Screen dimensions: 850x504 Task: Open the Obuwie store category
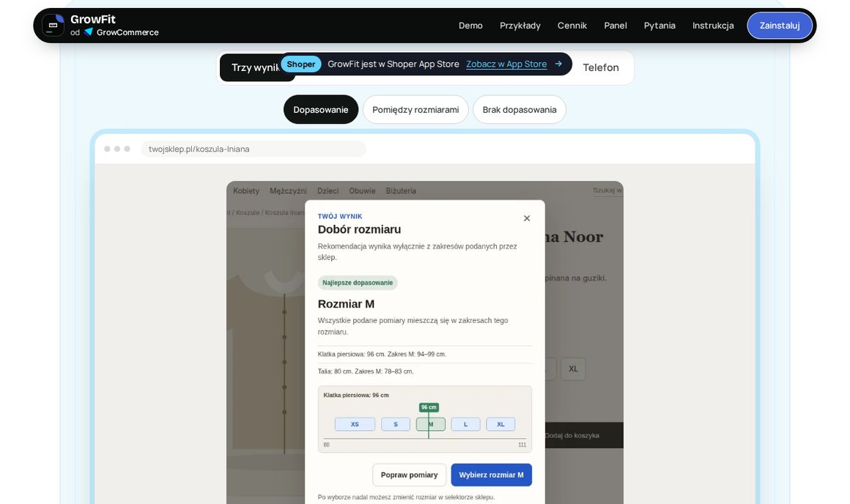pos(362,190)
